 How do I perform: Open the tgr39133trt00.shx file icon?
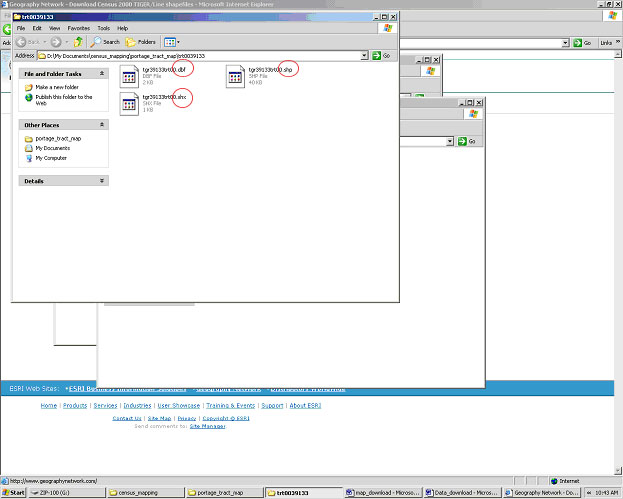[x=129, y=104]
